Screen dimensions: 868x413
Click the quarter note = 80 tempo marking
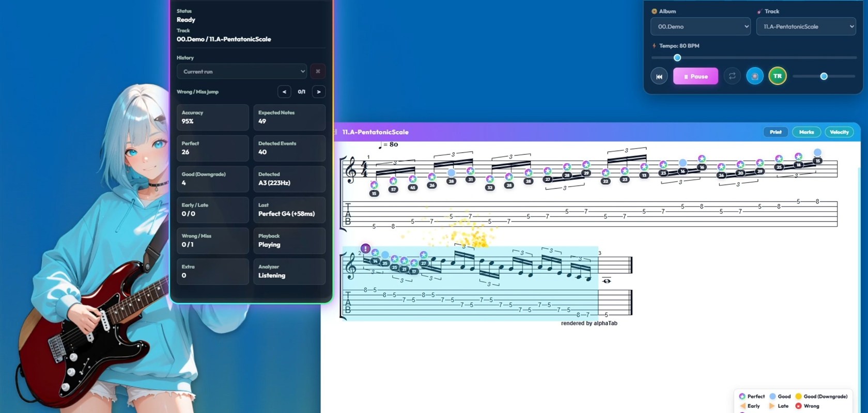[389, 145]
